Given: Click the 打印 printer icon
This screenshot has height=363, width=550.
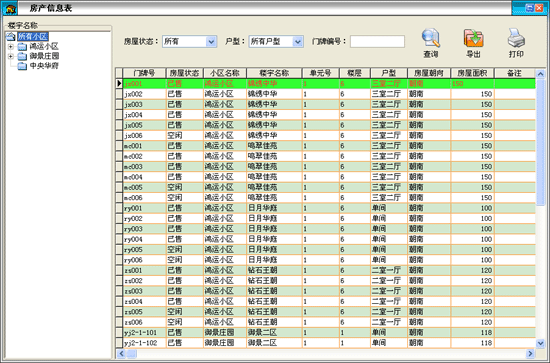Looking at the screenshot, I should pyautogui.click(x=516, y=38).
